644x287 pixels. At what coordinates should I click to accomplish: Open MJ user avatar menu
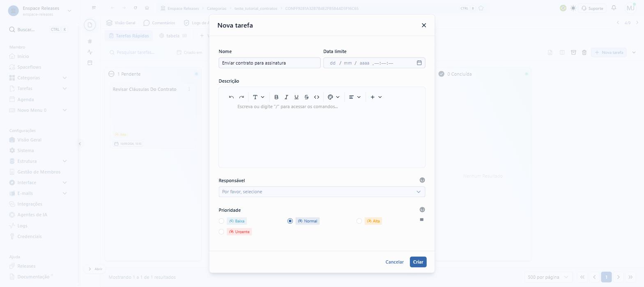(630, 8)
